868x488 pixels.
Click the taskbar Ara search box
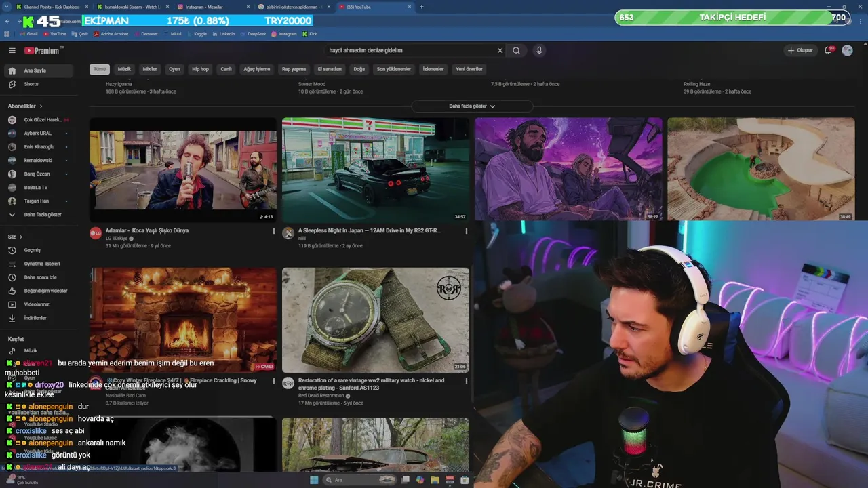tap(358, 480)
